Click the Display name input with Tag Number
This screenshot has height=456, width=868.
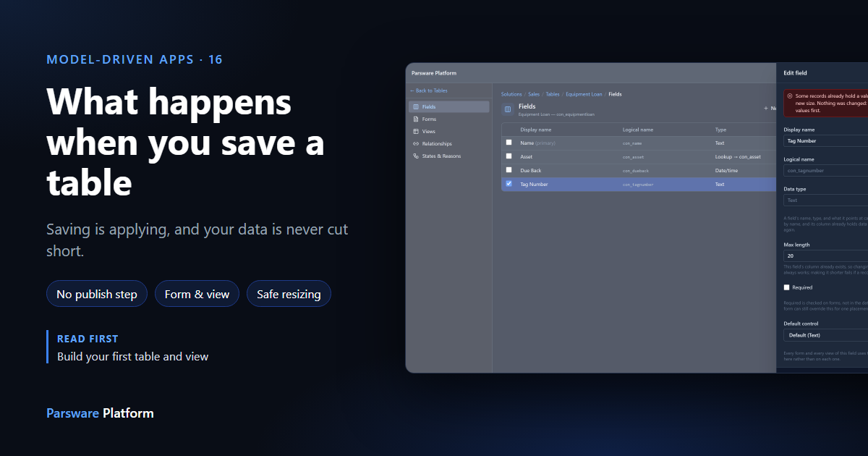tap(826, 141)
